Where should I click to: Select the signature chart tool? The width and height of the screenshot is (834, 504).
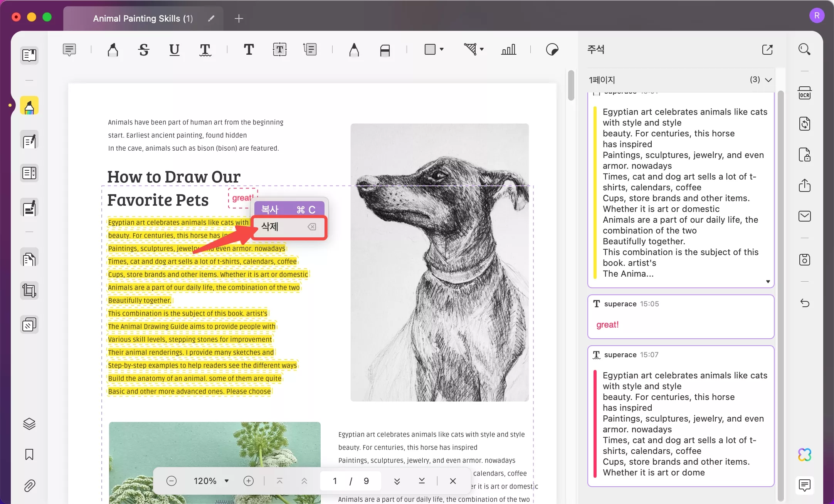508,50
